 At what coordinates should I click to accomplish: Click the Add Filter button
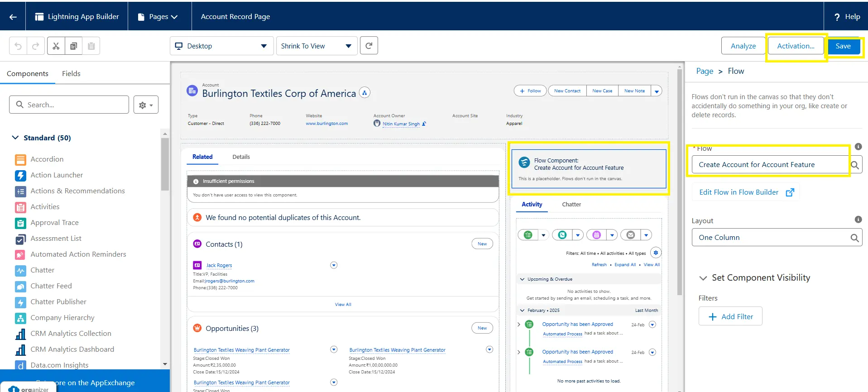point(730,317)
